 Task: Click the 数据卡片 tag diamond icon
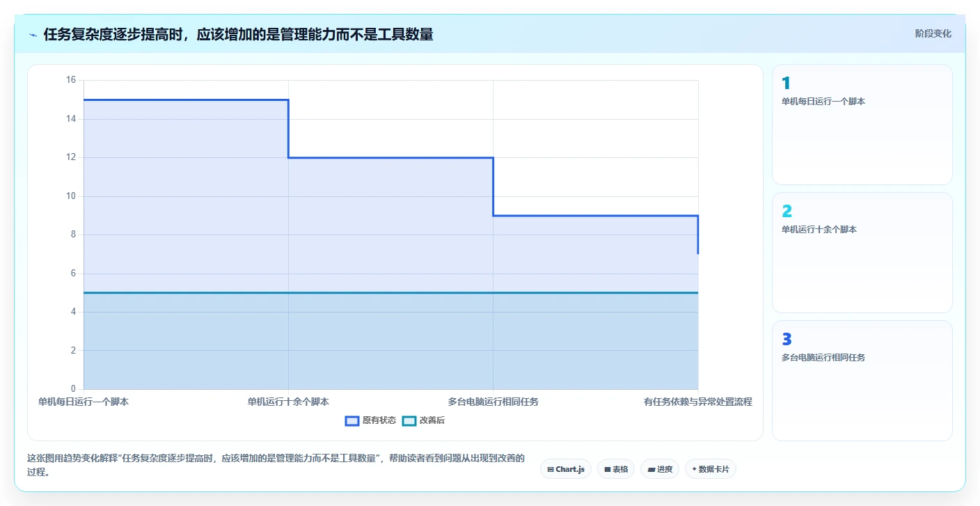[x=694, y=469]
